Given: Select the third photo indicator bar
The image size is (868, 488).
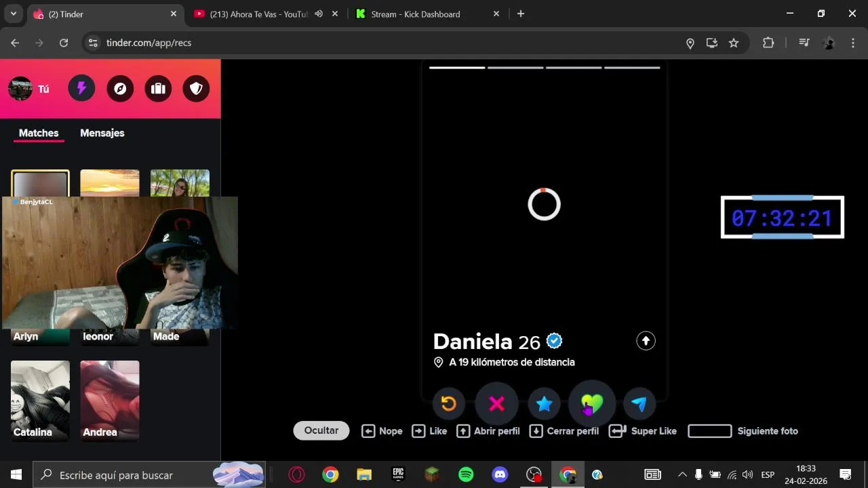Looking at the screenshot, I should pyautogui.click(x=574, y=68).
